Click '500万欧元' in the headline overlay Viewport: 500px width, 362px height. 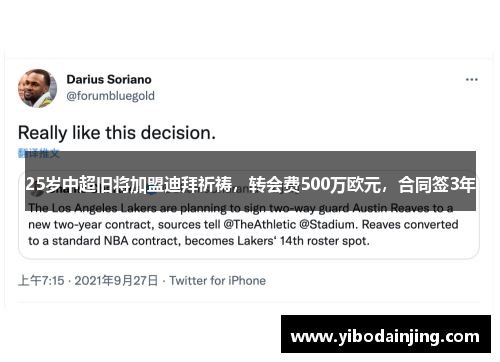(x=341, y=184)
